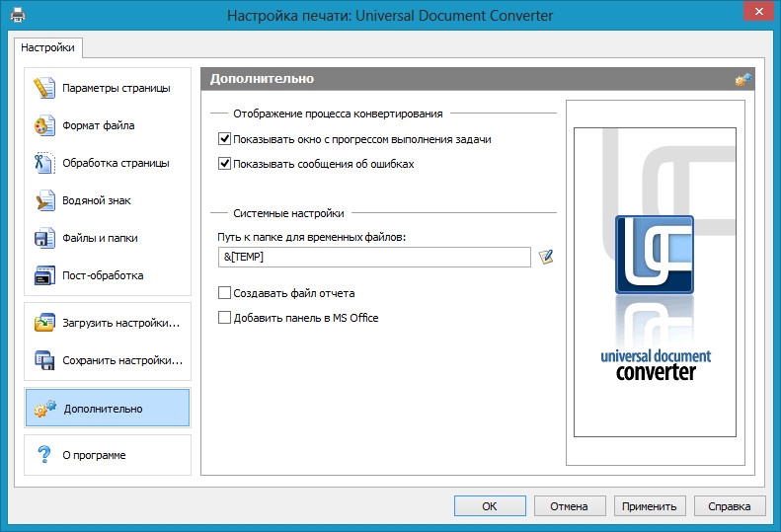Click the Формат файла palette icon

[44, 125]
